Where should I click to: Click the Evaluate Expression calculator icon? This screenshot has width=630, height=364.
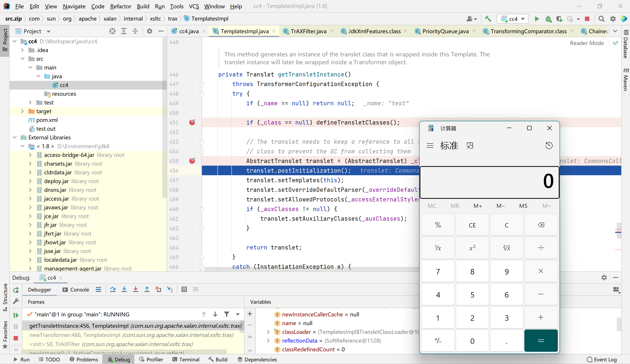(x=184, y=289)
